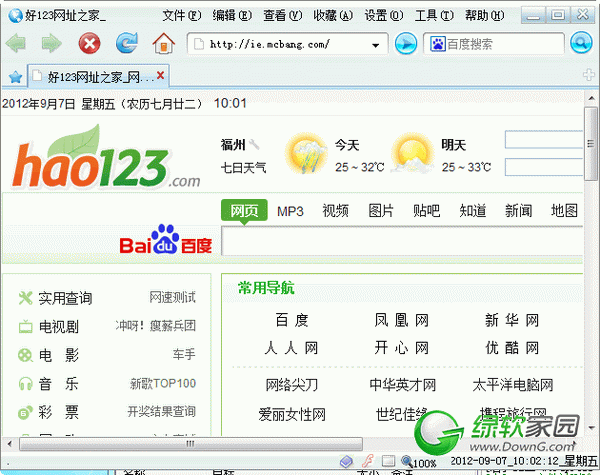Open the 收藏(A) menu
This screenshot has width=600, height=475.
point(333,16)
